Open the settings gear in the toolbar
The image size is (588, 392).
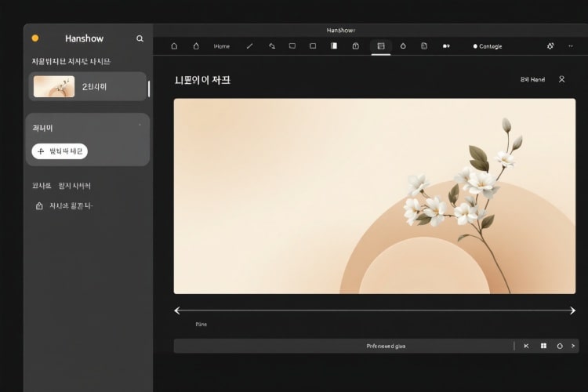coord(550,46)
